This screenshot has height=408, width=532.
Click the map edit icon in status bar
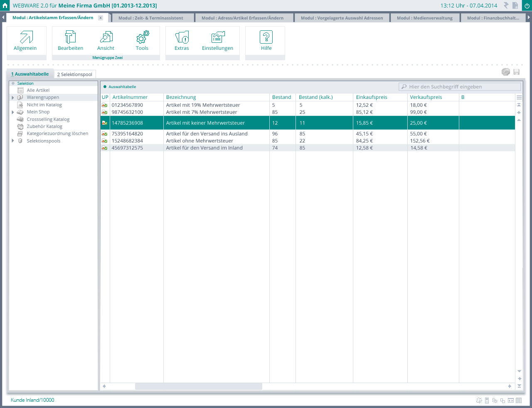click(x=479, y=401)
